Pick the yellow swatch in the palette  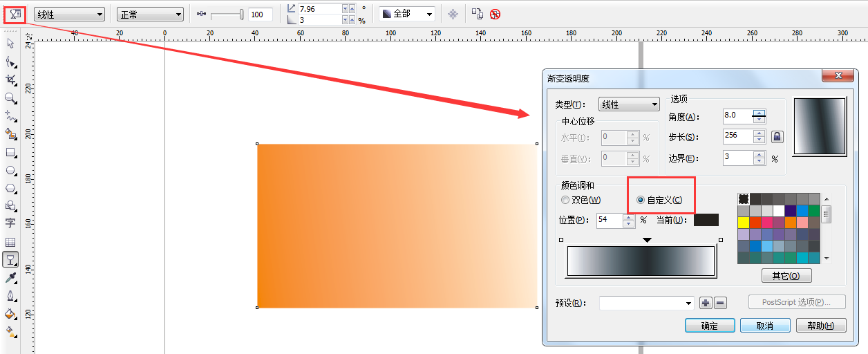tap(744, 222)
